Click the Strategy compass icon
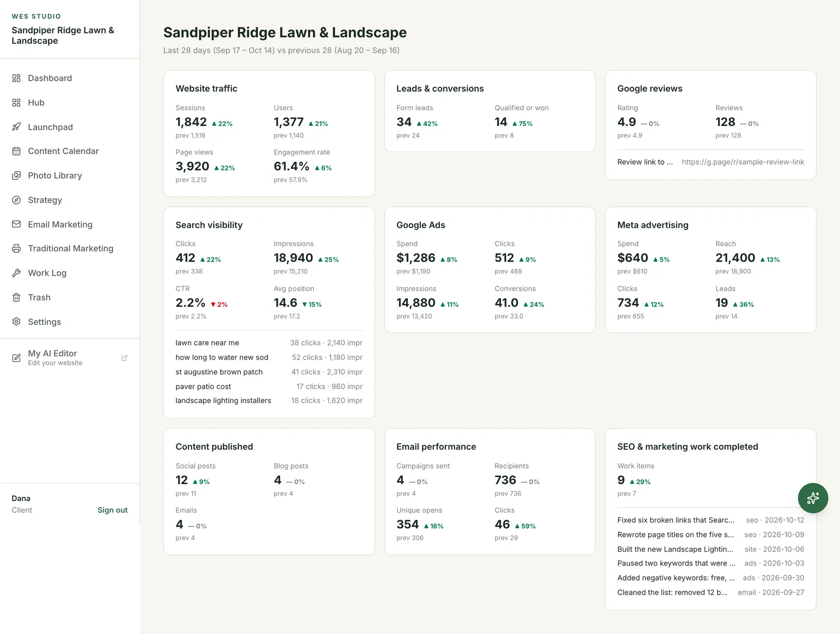 (x=16, y=200)
